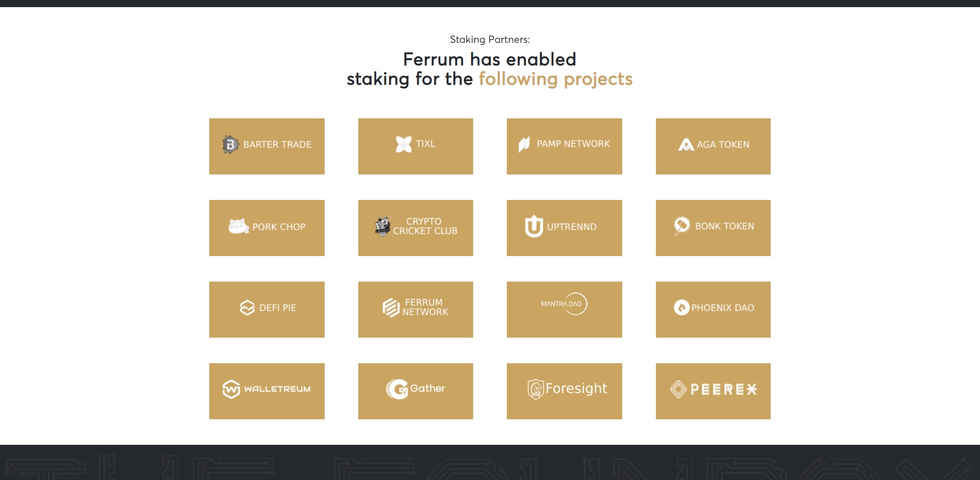Click the following projects highlighted text
The width and height of the screenshot is (980, 480).
click(555, 79)
